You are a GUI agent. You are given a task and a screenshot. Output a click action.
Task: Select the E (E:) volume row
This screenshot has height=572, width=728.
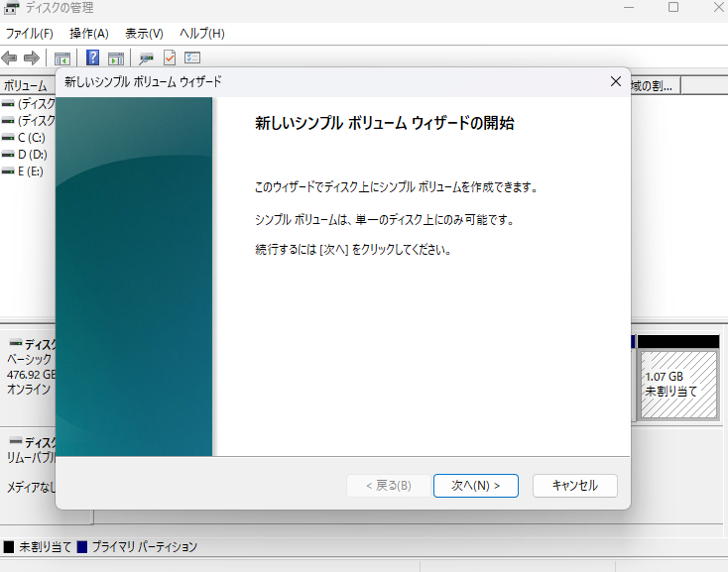point(28,172)
